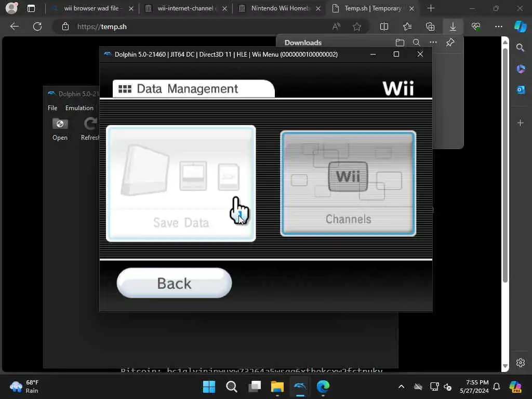
Task: Close the Temp.sh tab
Action: (x=411, y=8)
